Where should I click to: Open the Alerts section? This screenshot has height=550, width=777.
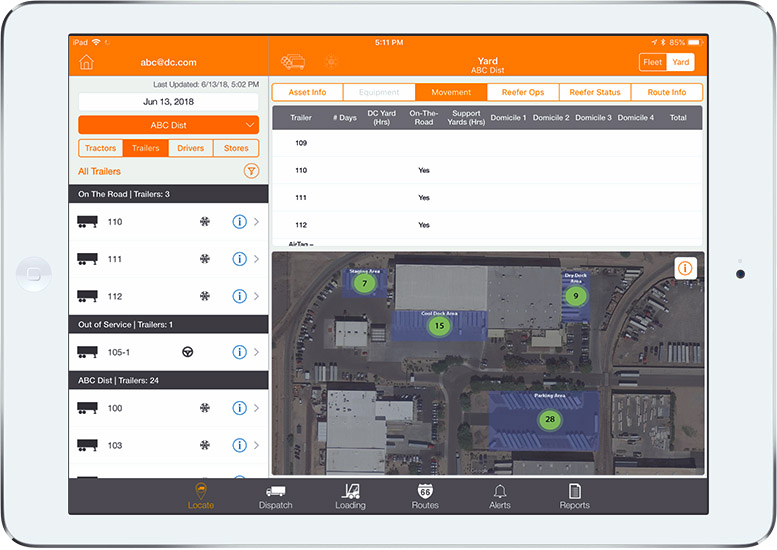500,496
